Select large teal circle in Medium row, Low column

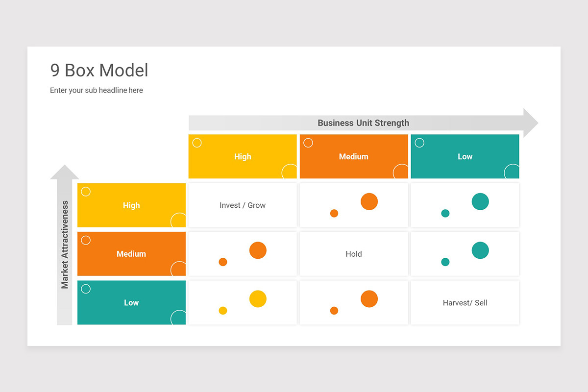coord(480,250)
